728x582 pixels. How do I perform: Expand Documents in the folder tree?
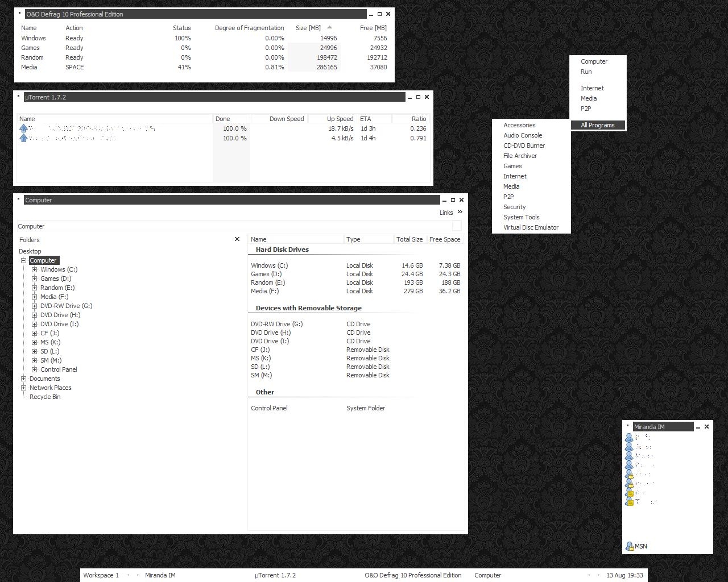pos(24,379)
